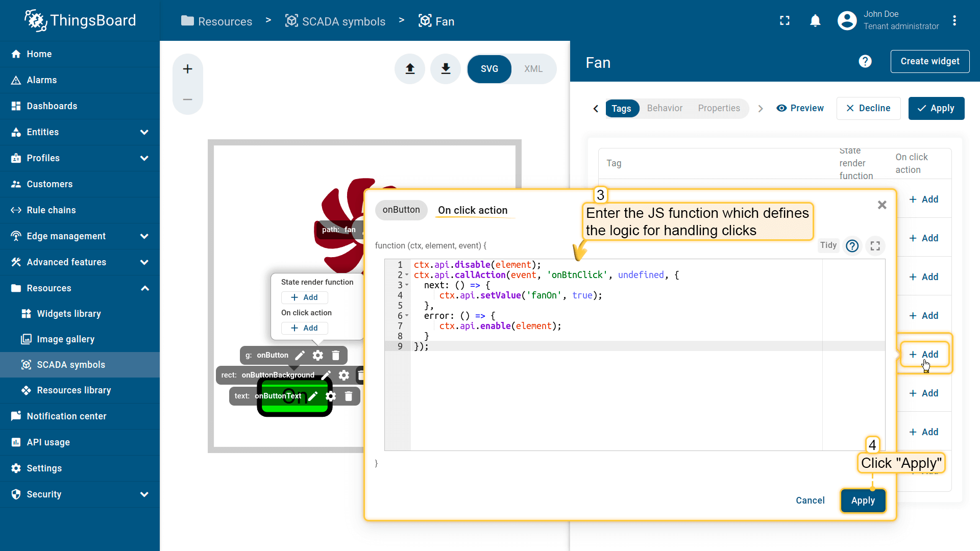This screenshot has width=980, height=551.
Task: Expand the Advanced features menu
Action: point(144,262)
